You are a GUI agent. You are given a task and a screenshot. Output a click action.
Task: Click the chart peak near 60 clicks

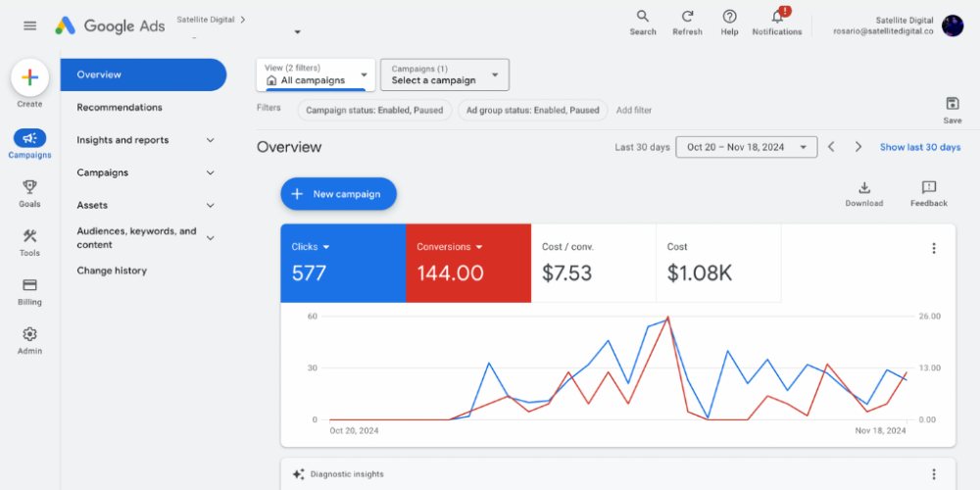pos(667,320)
